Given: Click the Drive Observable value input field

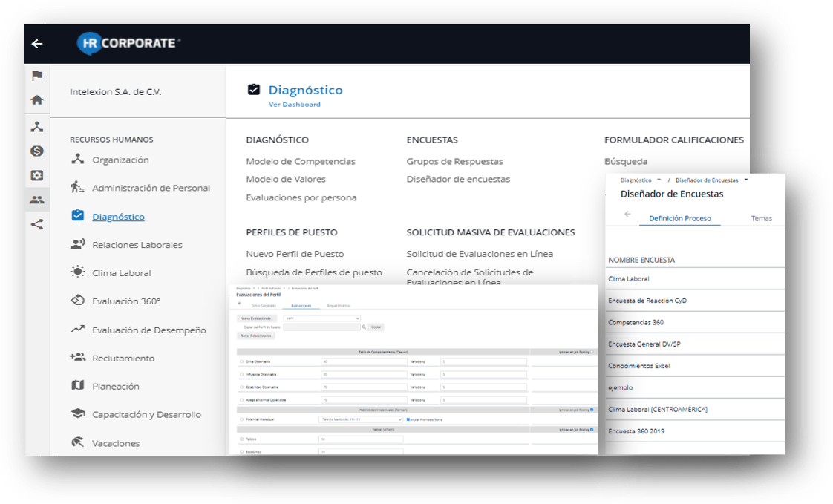Looking at the screenshot, I should [363, 362].
